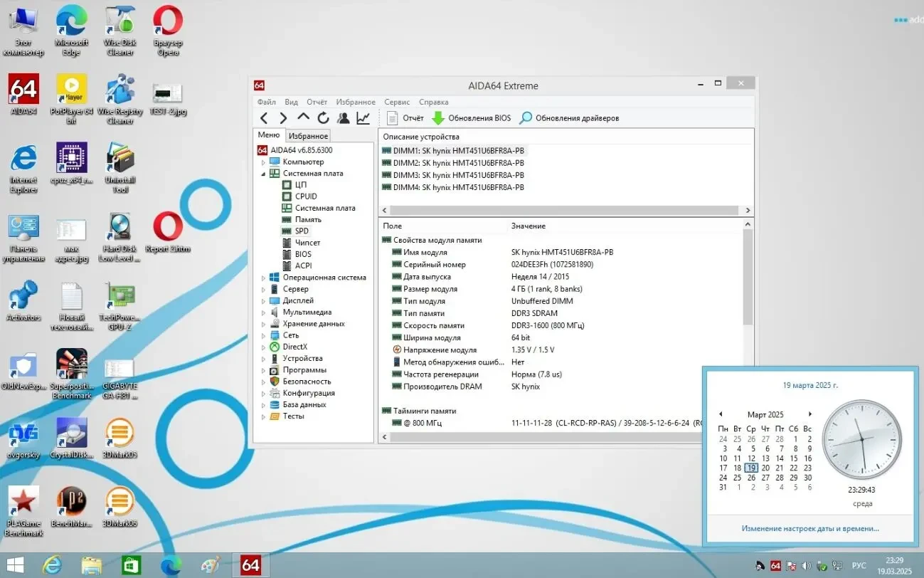This screenshot has width=924, height=578.
Task: Select the Wise Registry Cleaner desktop icon
Action: [120, 99]
